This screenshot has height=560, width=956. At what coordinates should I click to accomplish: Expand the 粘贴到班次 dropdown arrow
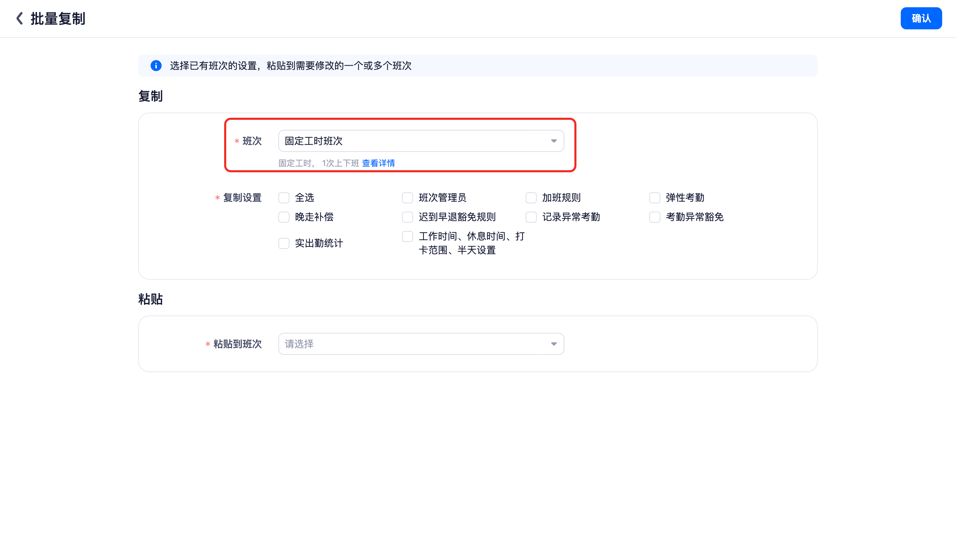[554, 344]
